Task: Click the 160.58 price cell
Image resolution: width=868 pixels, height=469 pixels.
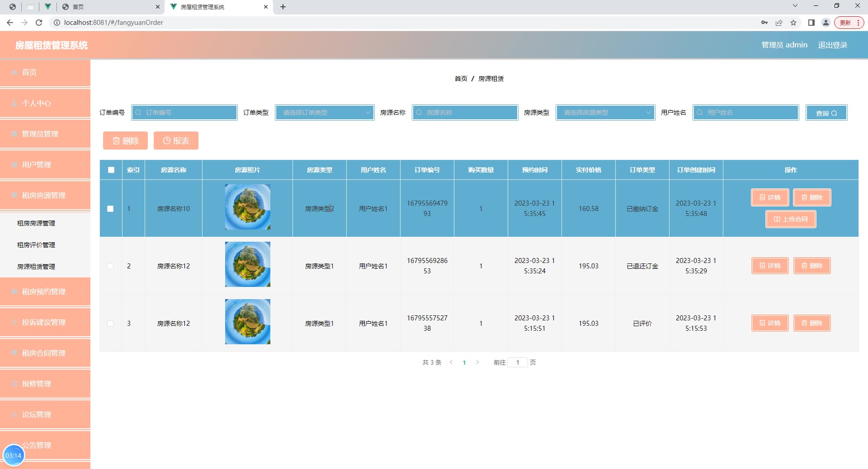Action: pyautogui.click(x=589, y=209)
